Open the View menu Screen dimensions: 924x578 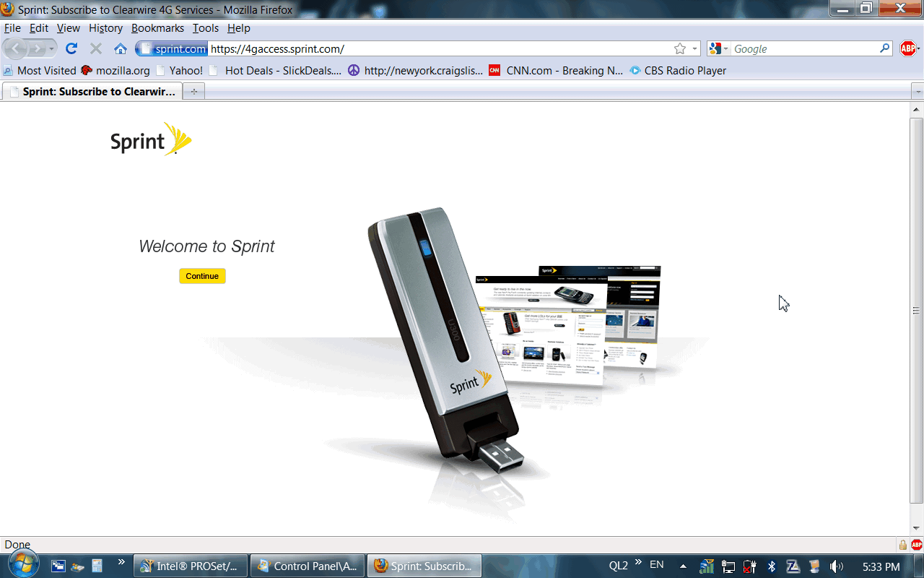[69, 28]
